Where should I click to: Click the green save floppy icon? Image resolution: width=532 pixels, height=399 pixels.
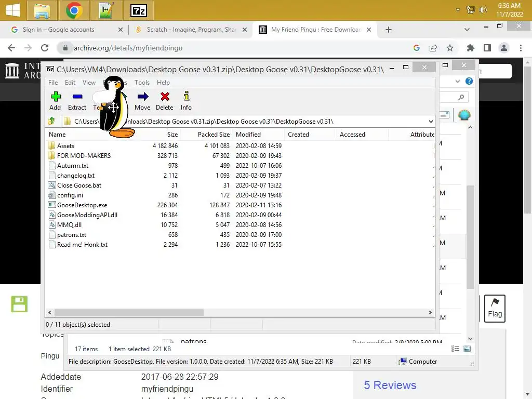pyautogui.click(x=19, y=304)
